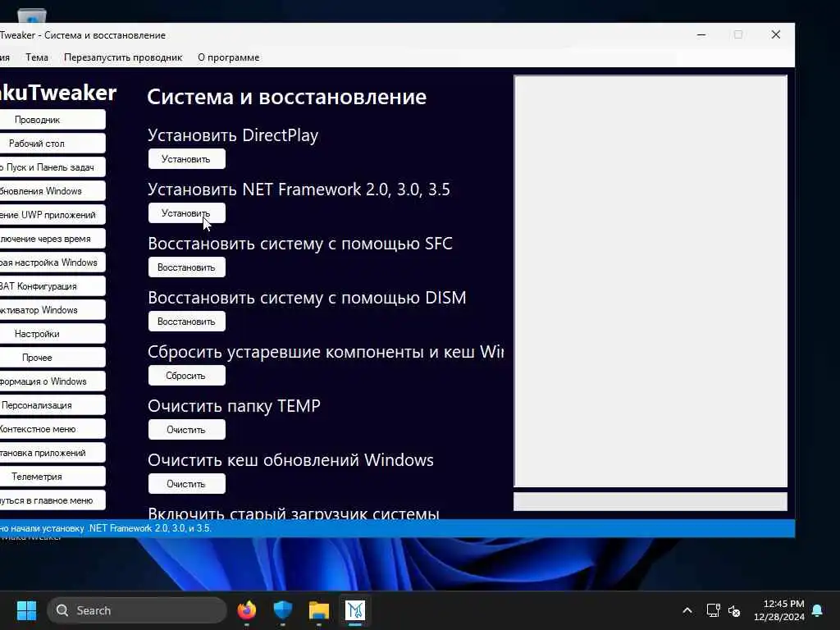
Task: Show hidden tray icons chevron
Action: tap(687, 610)
